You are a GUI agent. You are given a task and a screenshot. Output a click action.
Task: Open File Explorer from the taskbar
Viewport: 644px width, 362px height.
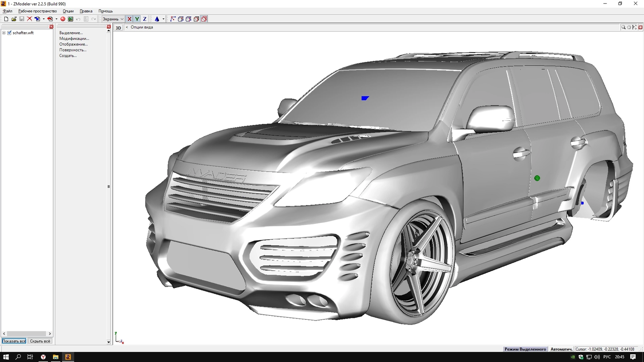56,357
